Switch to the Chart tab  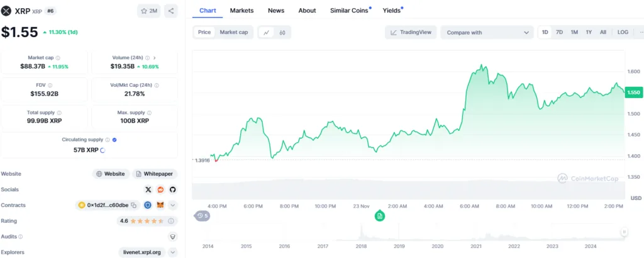click(x=208, y=11)
